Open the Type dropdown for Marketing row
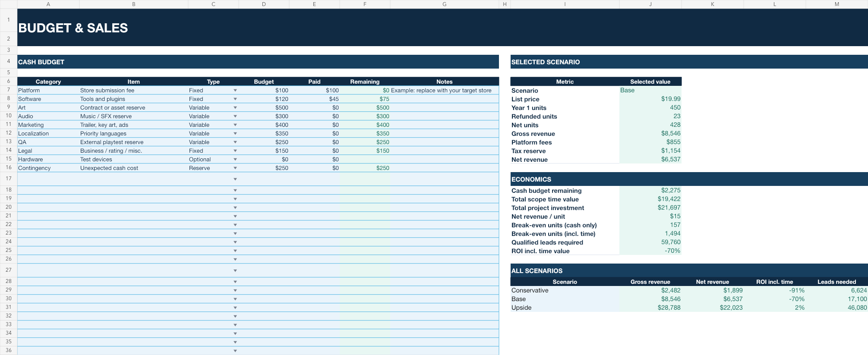 [235, 125]
